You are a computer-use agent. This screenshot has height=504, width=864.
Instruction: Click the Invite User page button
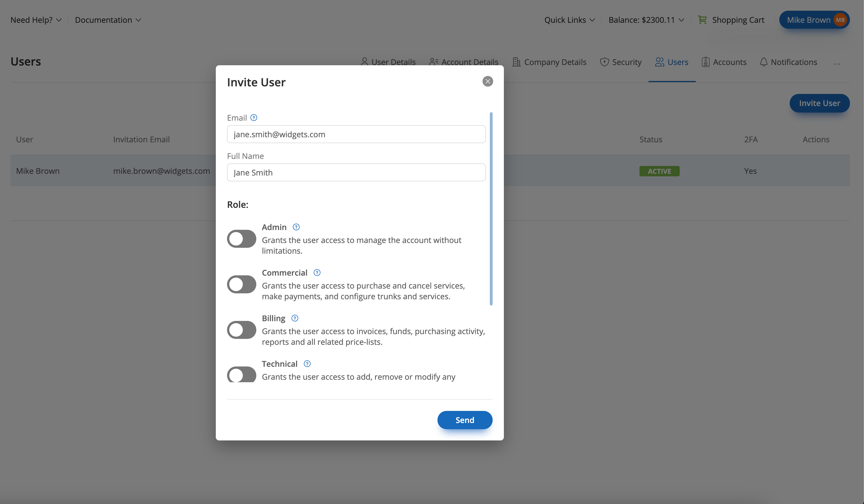click(820, 103)
